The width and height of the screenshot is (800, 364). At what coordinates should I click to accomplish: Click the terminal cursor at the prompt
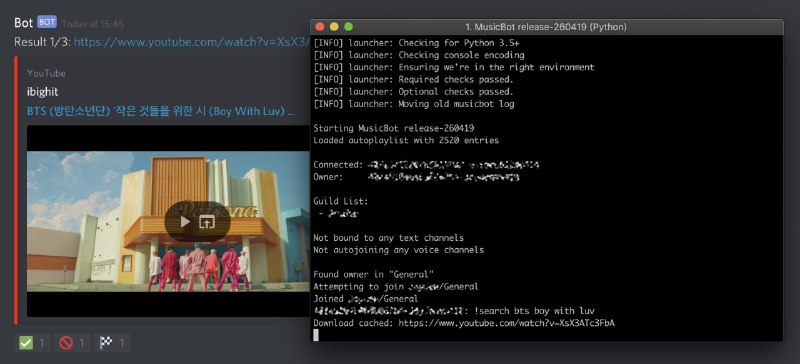click(316, 335)
